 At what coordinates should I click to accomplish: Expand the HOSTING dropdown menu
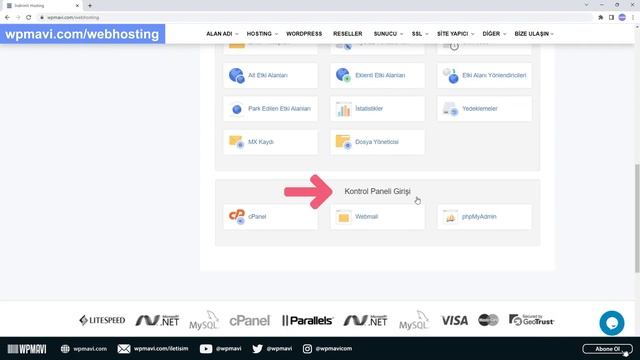pos(262,34)
